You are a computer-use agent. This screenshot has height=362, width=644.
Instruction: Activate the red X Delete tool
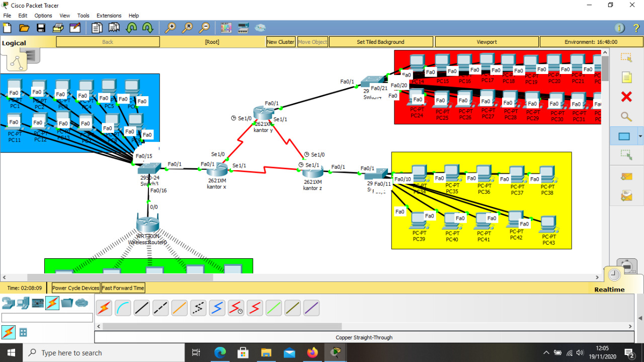tap(626, 97)
